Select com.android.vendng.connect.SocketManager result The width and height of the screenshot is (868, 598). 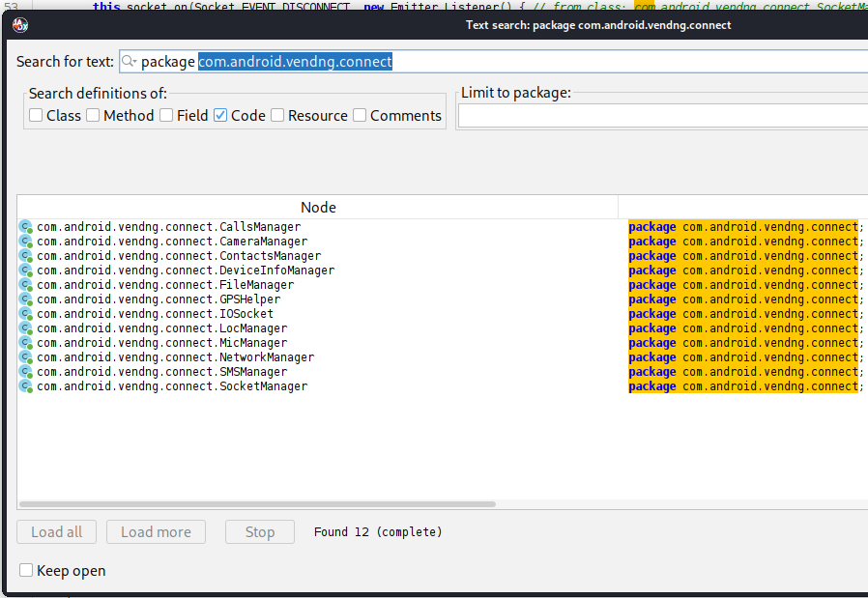point(172,386)
